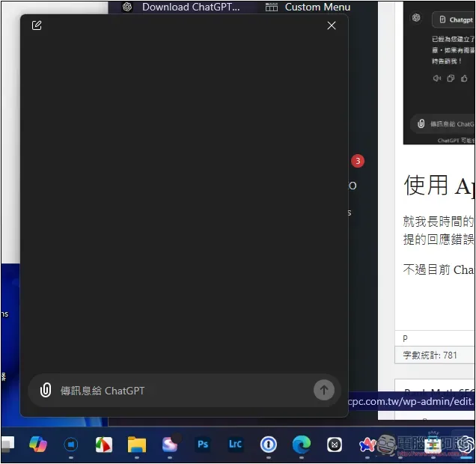The width and height of the screenshot is (476, 464).
Task: Open the blue circular app in taskbar
Action: point(71,445)
